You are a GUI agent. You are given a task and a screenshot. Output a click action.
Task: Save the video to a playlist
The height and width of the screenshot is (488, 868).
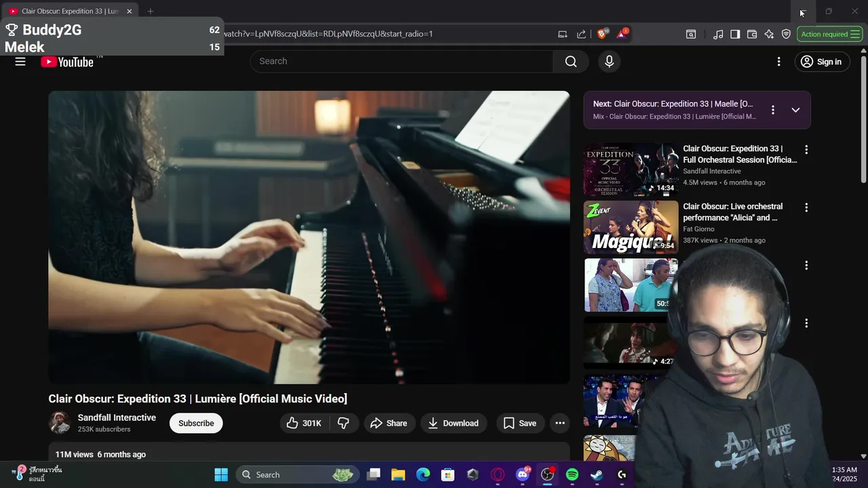click(x=520, y=423)
